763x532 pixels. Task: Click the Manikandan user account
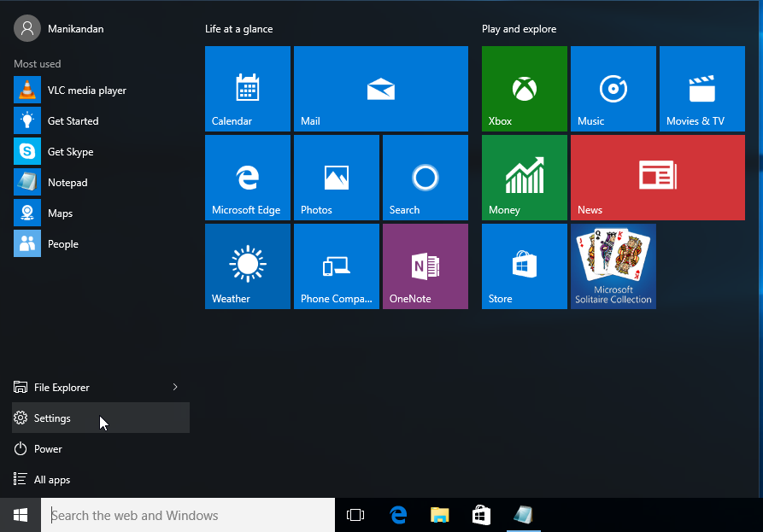coord(59,29)
